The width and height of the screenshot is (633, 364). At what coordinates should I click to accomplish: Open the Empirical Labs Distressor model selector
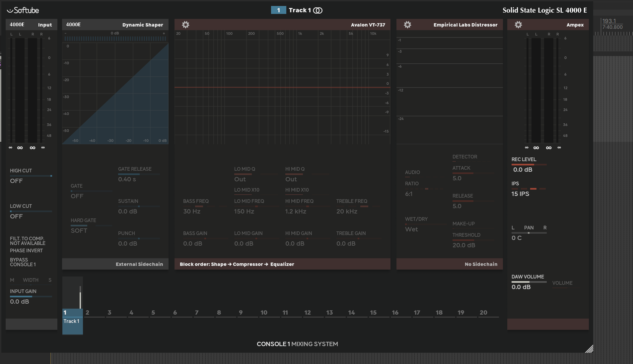(465, 25)
